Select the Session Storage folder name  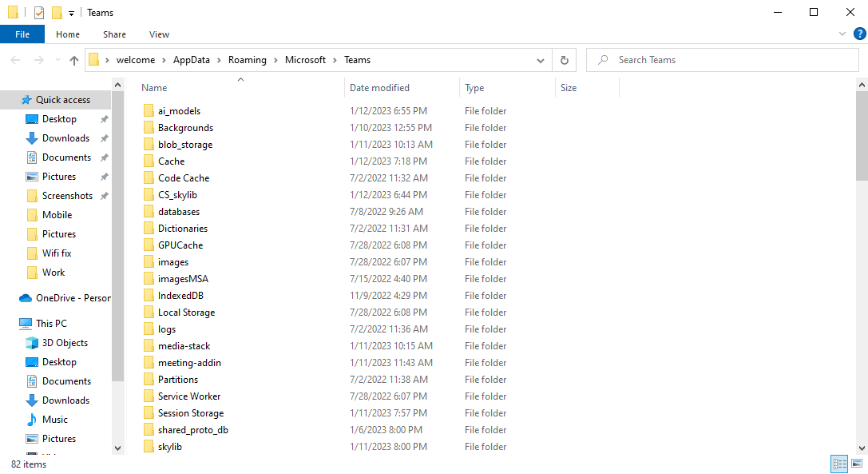[x=190, y=413]
